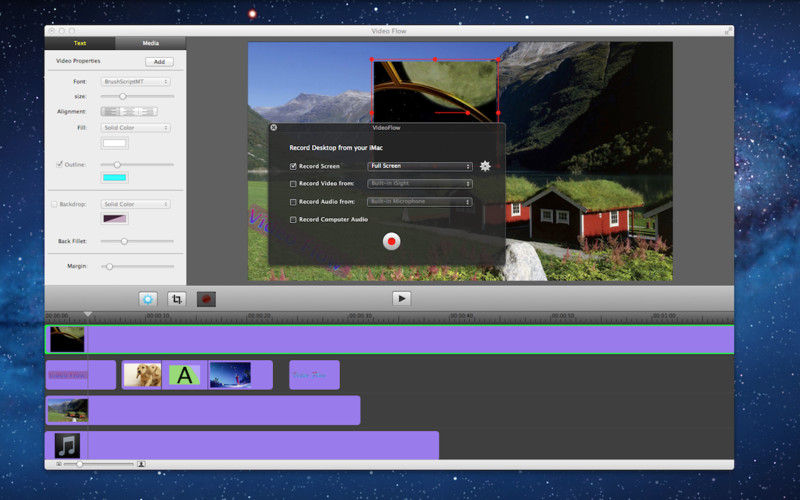The height and width of the screenshot is (500, 800).
Task: Select the overlay video frame in preview
Action: coord(435,89)
